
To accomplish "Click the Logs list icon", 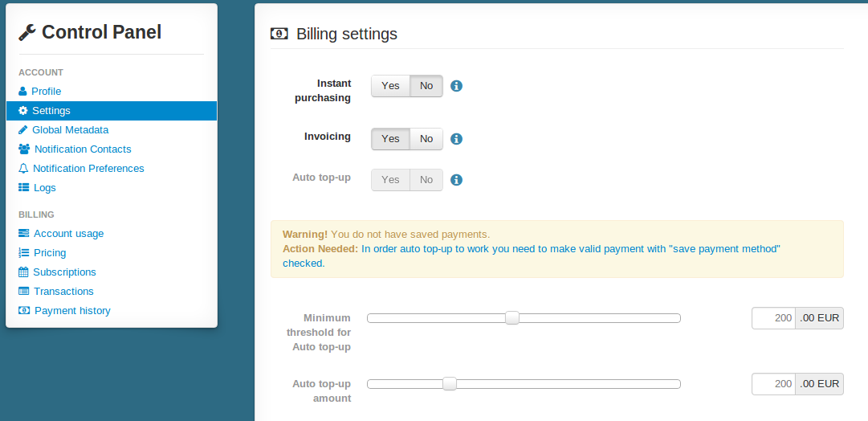I will pyautogui.click(x=24, y=188).
